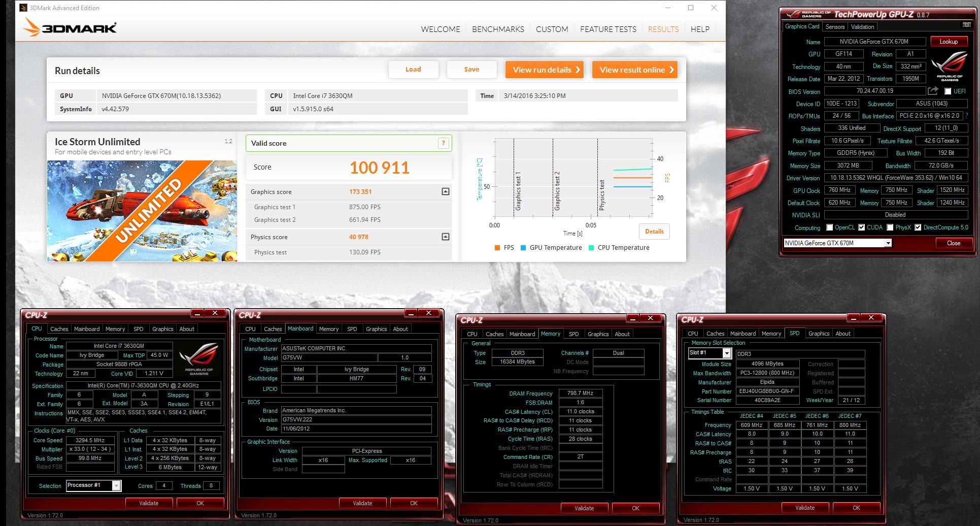Click the Driver Version field in GPU-Z

896,178
